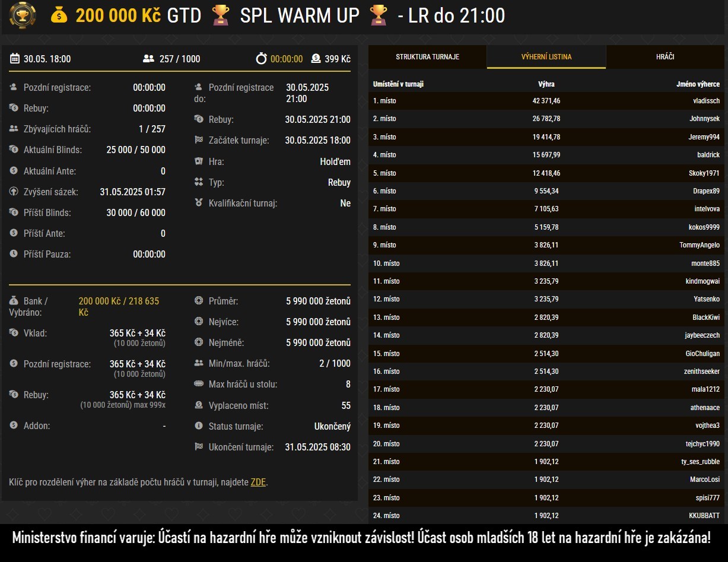Switch to the Výherní listina tab
This screenshot has width=728, height=562.
(546, 57)
